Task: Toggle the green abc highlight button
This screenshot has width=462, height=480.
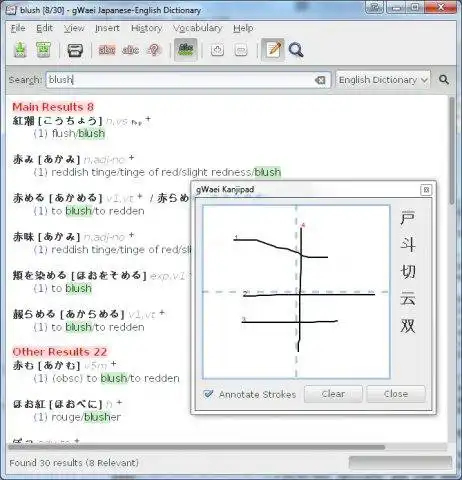Action: [186, 50]
